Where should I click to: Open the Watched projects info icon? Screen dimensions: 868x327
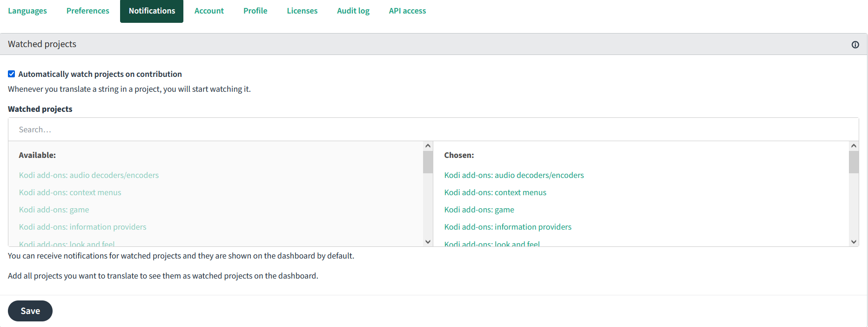tap(855, 45)
